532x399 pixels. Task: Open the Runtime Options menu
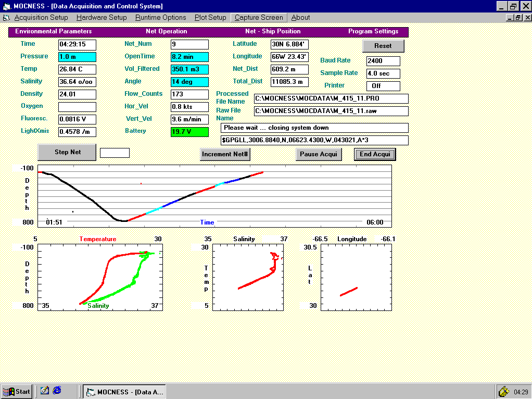pos(160,18)
